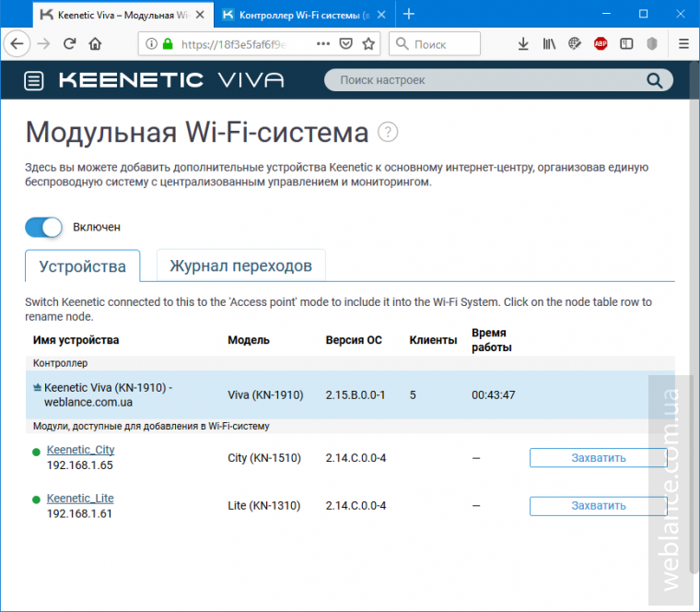Click the Версия ОС column header
The width and height of the screenshot is (700, 612).
pos(354,340)
